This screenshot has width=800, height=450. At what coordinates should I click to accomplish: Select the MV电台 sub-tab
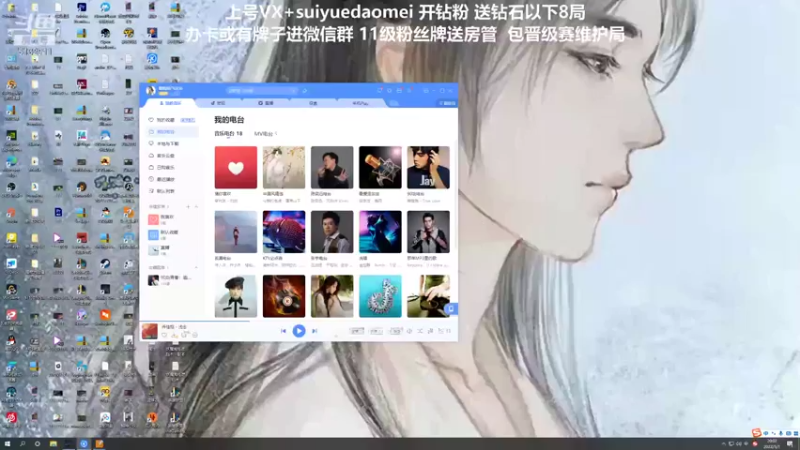point(265,134)
